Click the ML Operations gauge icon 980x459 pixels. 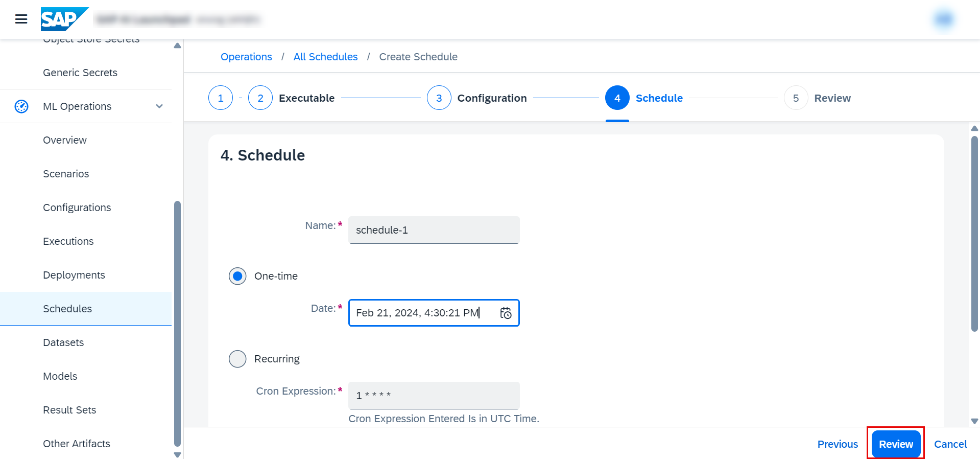pos(21,106)
